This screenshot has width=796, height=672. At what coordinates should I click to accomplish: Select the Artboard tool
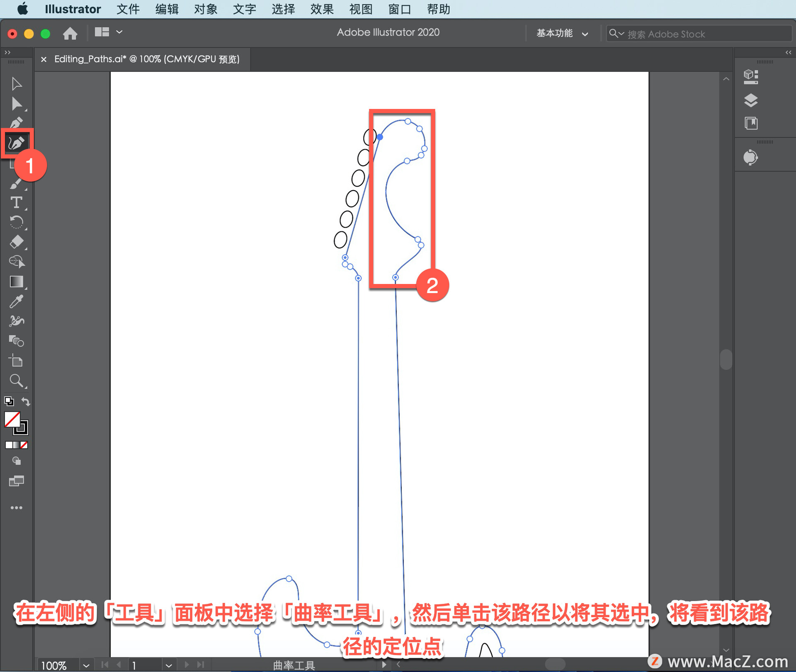tap(17, 361)
